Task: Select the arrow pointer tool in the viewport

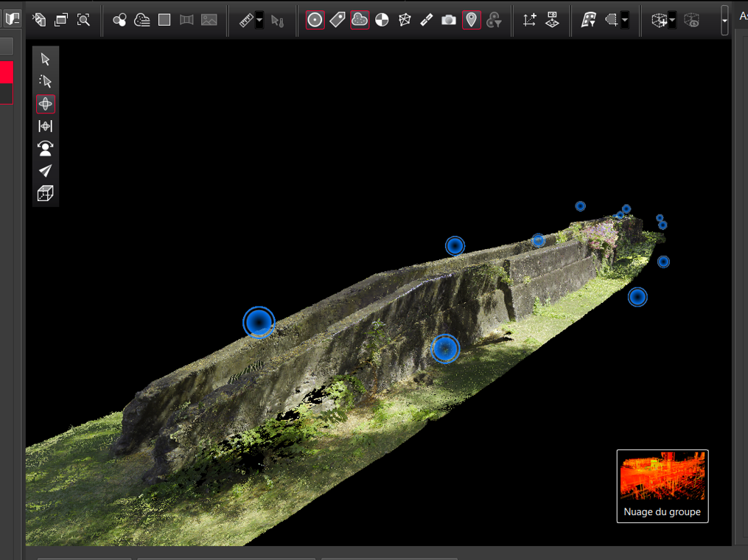Action: tap(46, 59)
